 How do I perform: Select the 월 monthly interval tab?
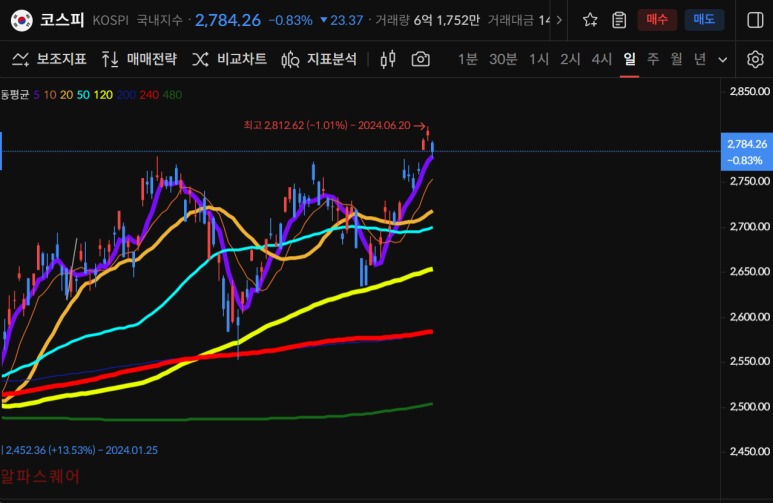pos(676,59)
